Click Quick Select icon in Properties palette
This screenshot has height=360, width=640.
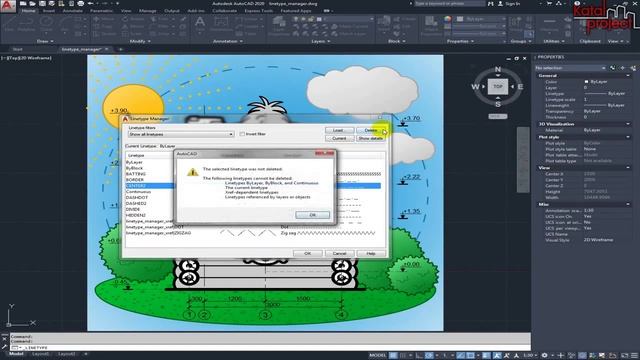[633, 68]
